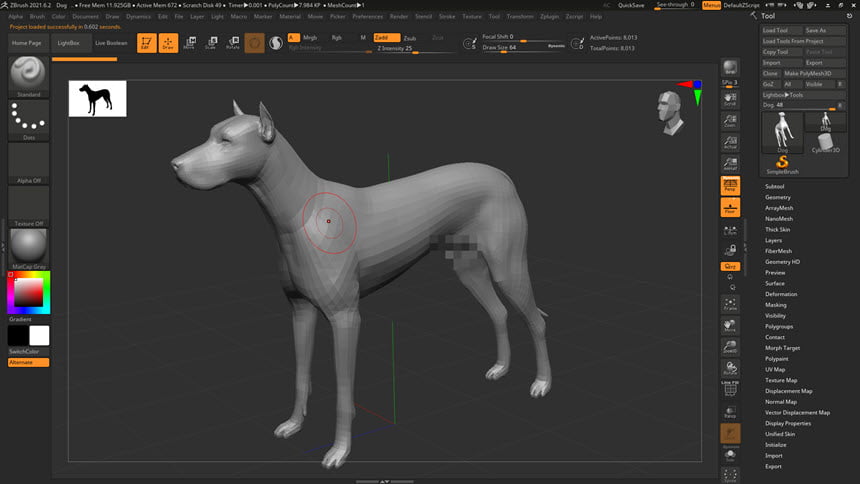Click the Gizmo 3D round icon
This screenshot has height=484, width=860.
[254, 43]
